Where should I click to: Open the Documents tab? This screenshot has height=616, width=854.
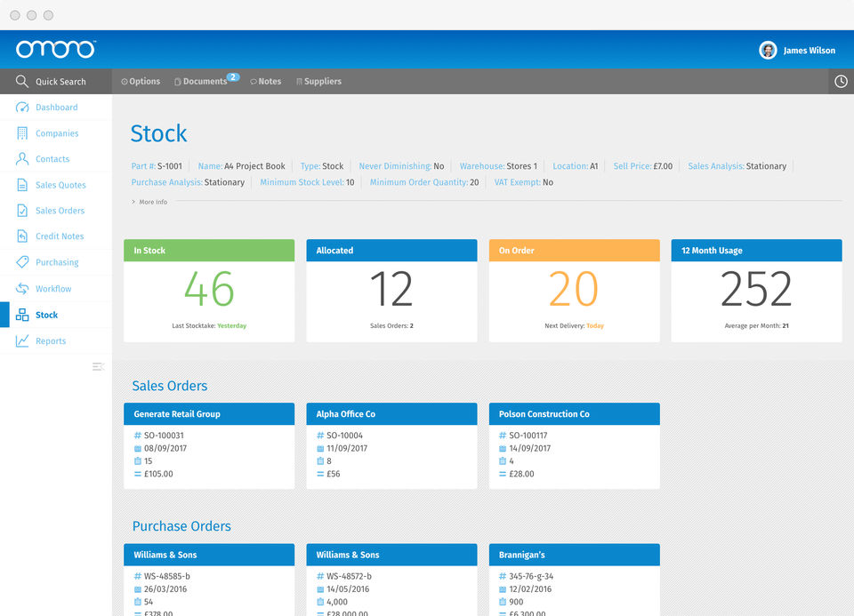pyautogui.click(x=201, y=81)
